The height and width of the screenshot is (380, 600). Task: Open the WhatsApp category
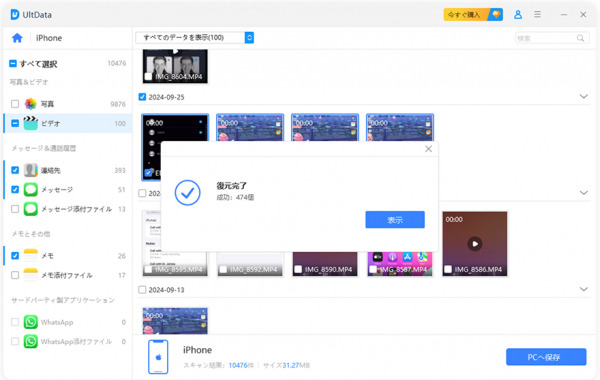coord(68,322)
